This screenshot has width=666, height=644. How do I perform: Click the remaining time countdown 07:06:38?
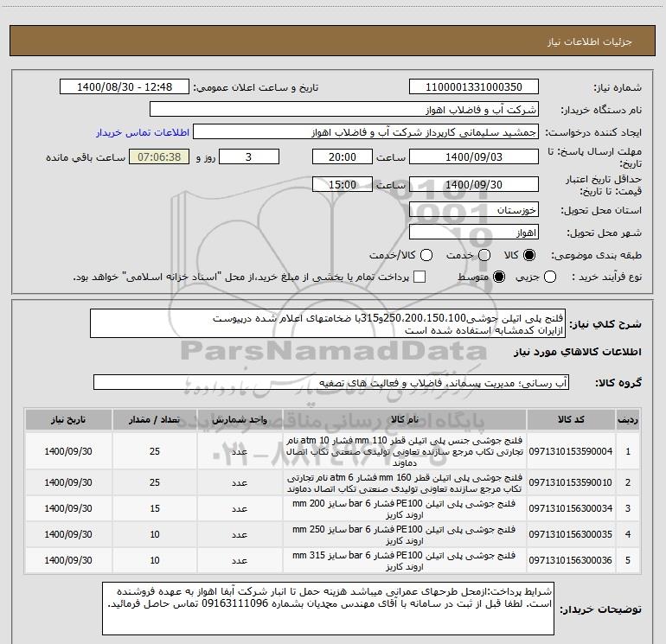(x=159, y=157)
